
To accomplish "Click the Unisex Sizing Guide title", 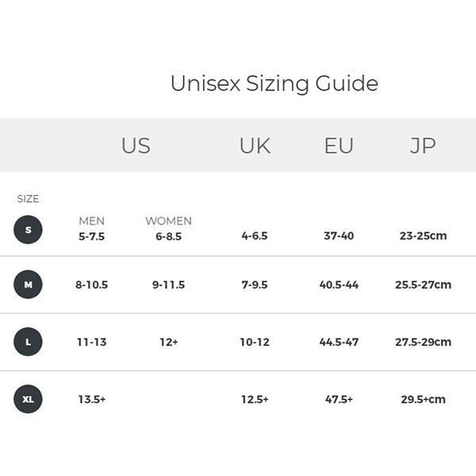I will pos(274,83).
